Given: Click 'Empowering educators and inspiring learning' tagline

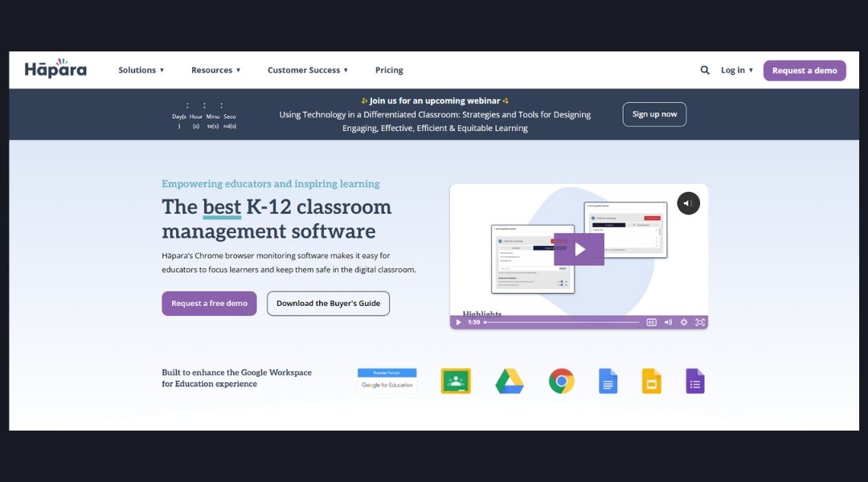Looking at the screenshot, I should click(x=271, y=184).
